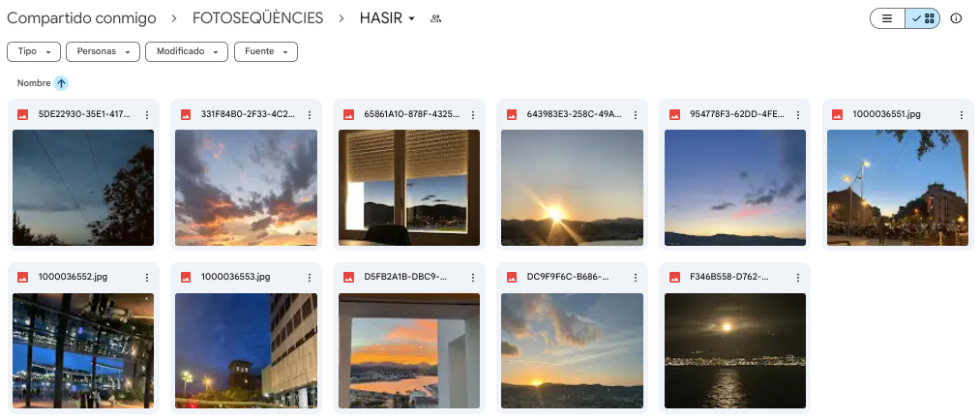Click the Nombre sort column label

[34, 83]
